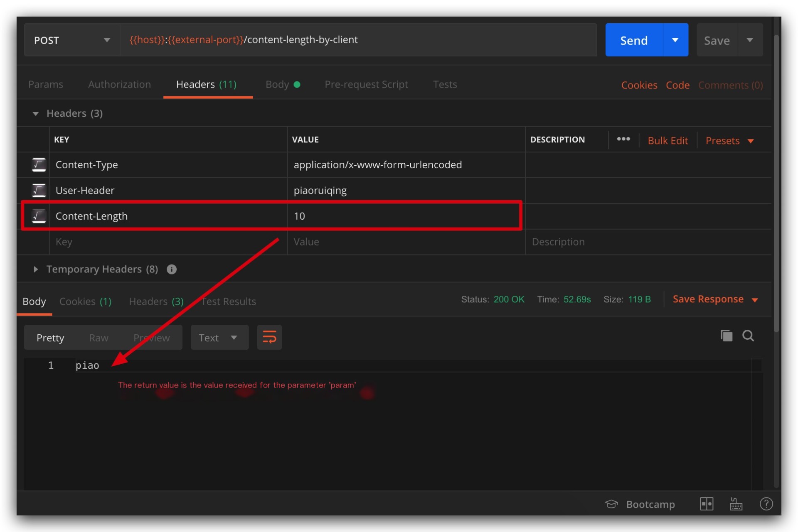Click the request URL input field
Viewport: 798px width, 532px height.
tap(359, 40)
